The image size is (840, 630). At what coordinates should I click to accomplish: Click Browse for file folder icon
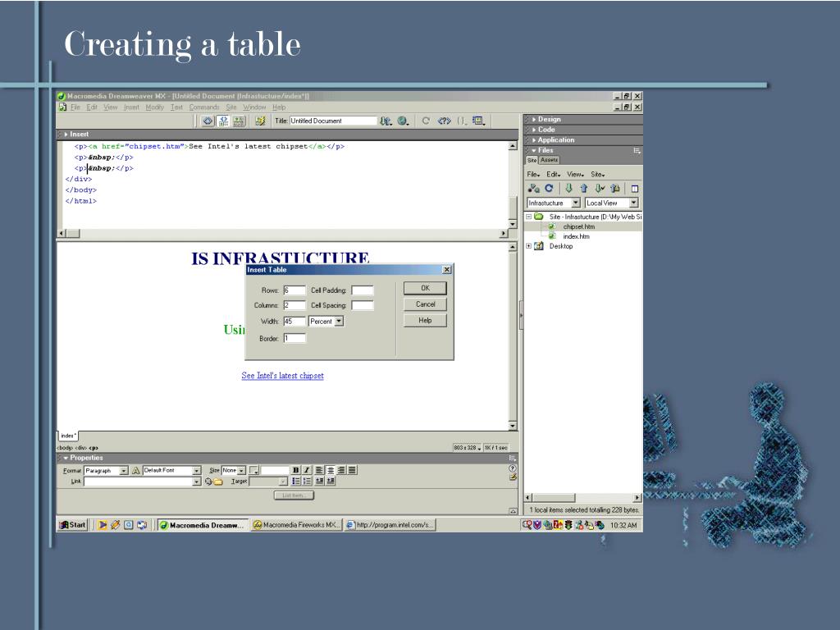click(218, 482)
